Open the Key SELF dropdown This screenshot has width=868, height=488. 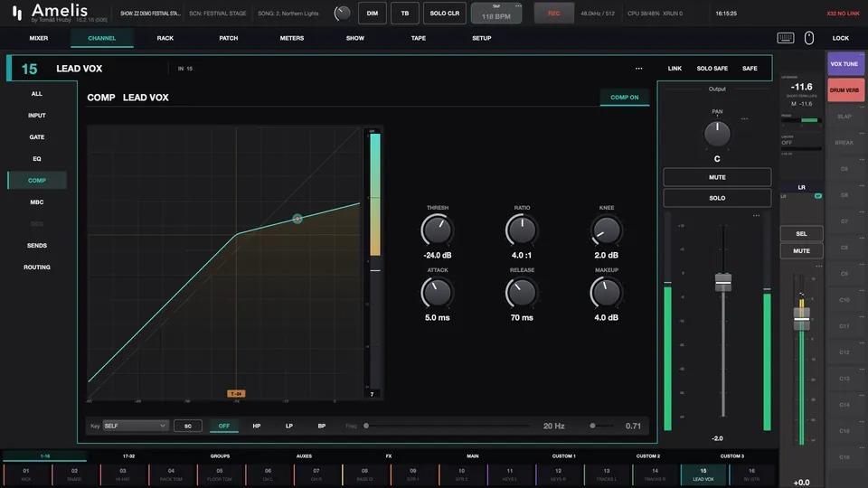point(135,426)
